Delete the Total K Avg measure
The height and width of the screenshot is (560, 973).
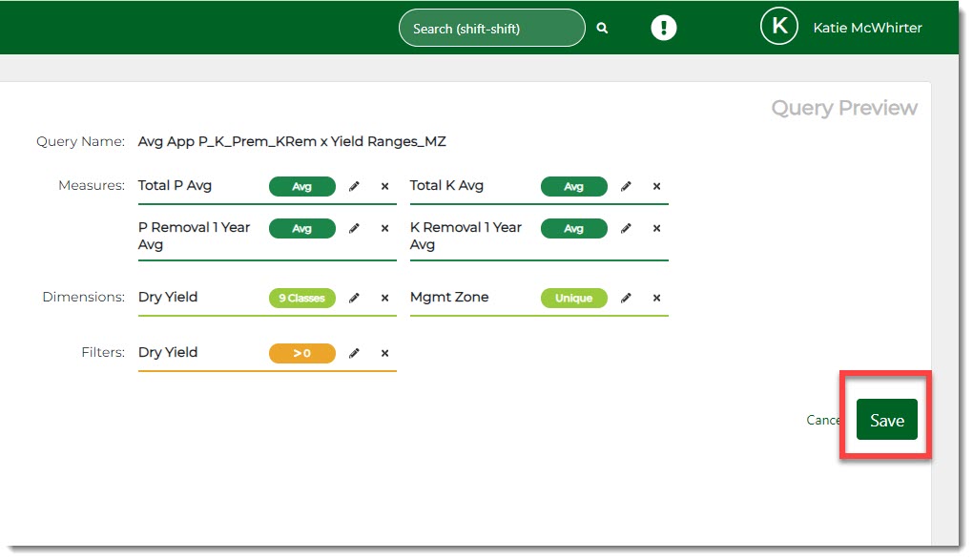[656, 187]
